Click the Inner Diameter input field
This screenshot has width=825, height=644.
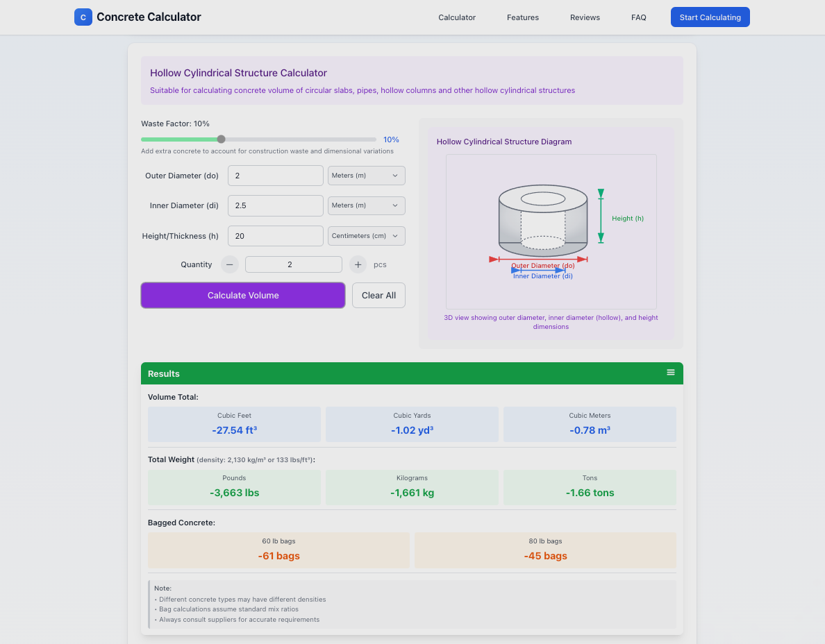[275, 205]
